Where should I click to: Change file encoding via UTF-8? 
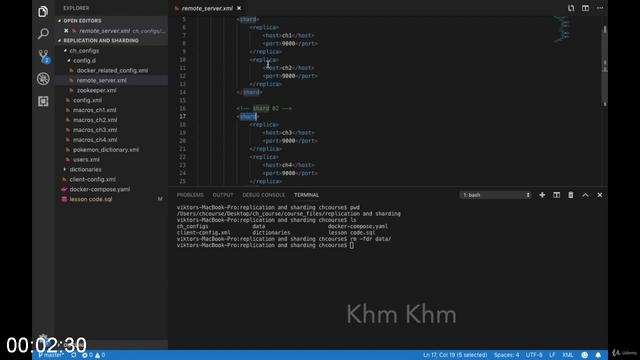(534, 355)
